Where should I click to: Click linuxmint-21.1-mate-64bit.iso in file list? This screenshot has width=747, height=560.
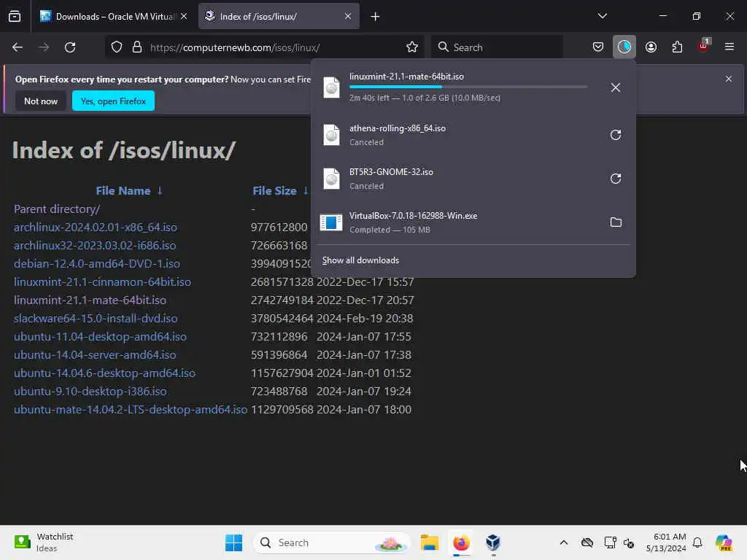(x=90, y=300)
